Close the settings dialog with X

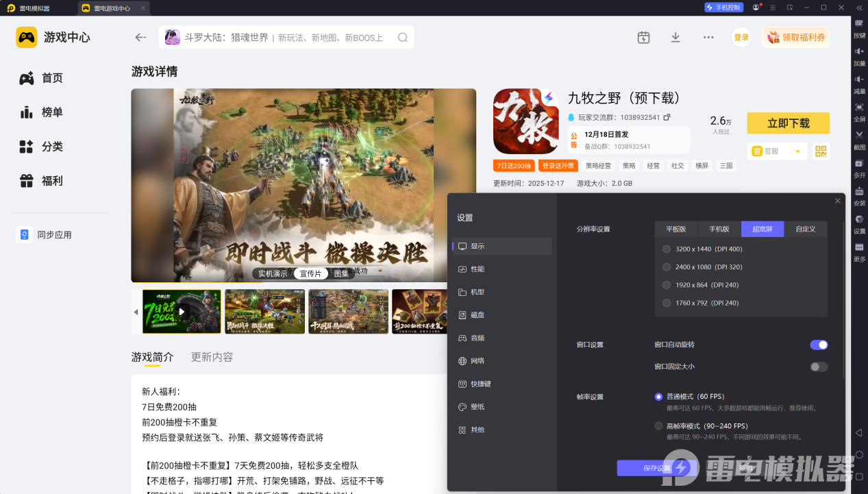[x=837, y=201]
